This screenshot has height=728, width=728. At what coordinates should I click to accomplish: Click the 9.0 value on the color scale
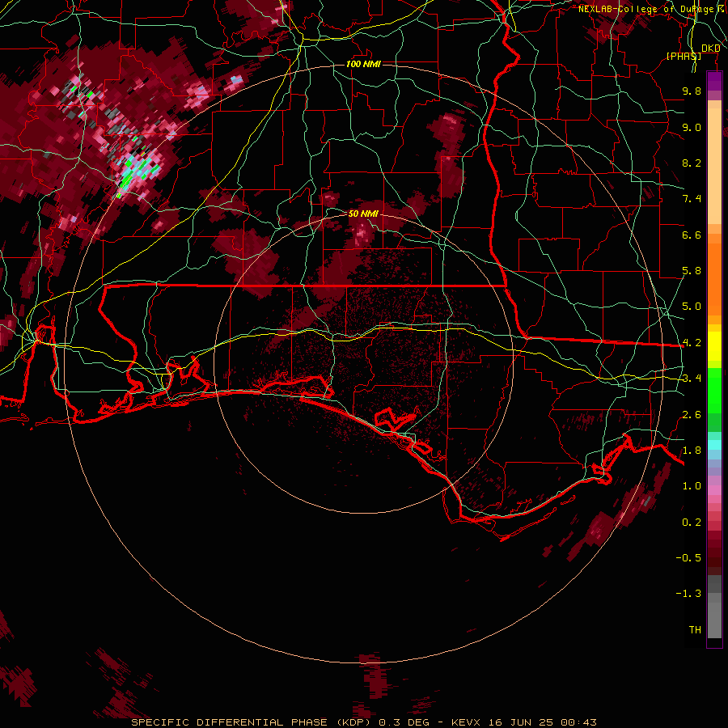coord(692,127)
